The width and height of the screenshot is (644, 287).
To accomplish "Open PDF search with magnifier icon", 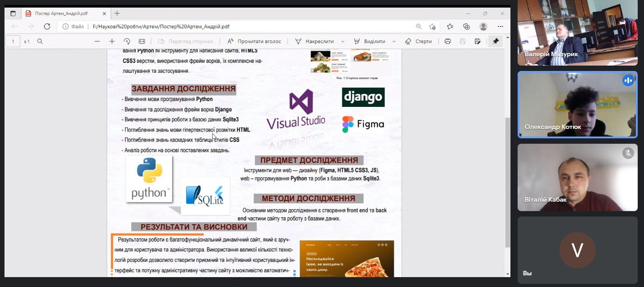I will pyautogui.click(x=40, y=41).
